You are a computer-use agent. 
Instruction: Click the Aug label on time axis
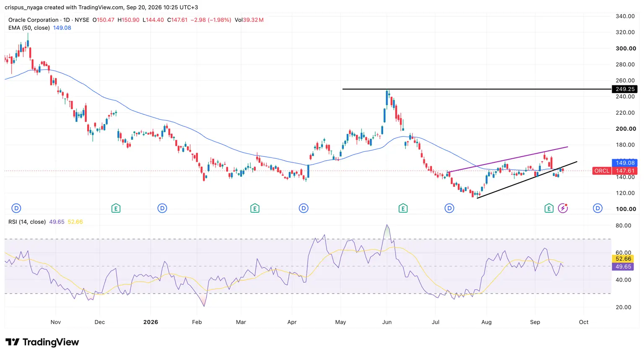(486, 322)
